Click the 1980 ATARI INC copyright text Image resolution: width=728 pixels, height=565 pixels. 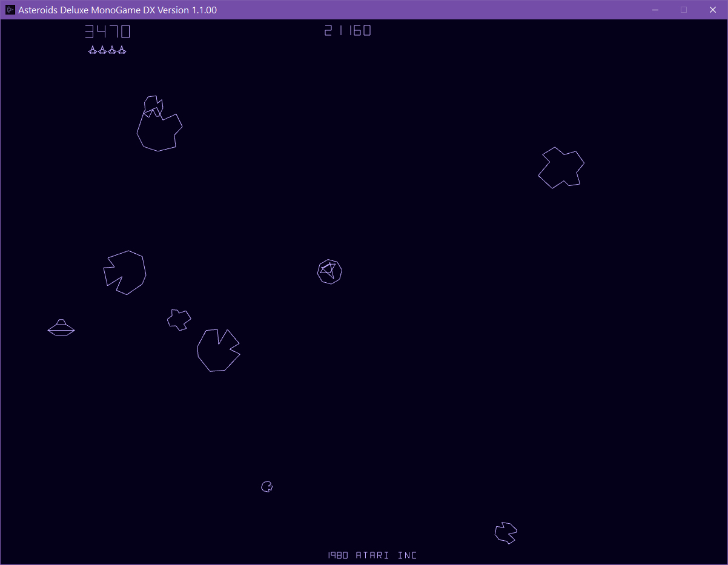372,555
